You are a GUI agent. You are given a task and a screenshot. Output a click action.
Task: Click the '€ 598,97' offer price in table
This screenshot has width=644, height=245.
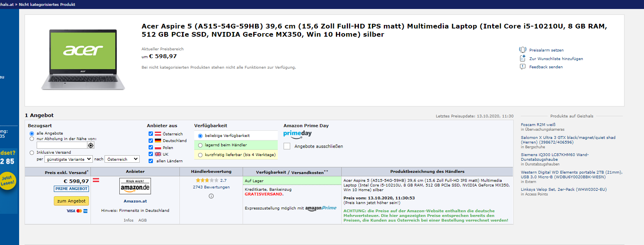pos(76,181)
